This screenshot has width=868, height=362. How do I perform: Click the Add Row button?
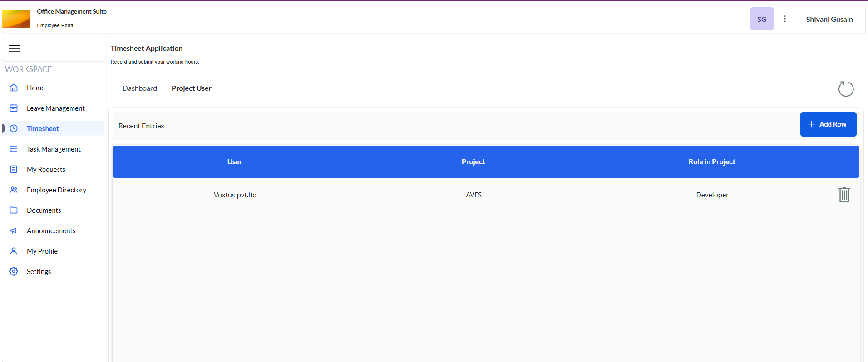(x=828, y=124)
